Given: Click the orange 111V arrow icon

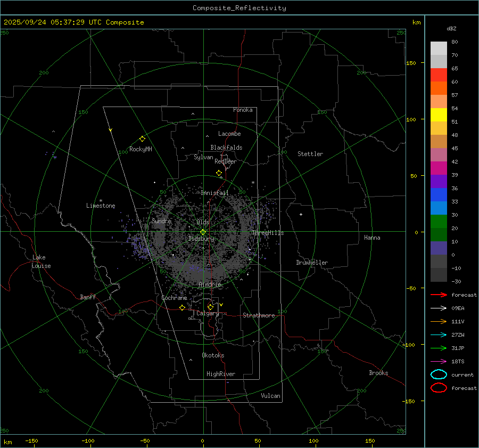Looking at the screenshot, I should click(439, 322).
